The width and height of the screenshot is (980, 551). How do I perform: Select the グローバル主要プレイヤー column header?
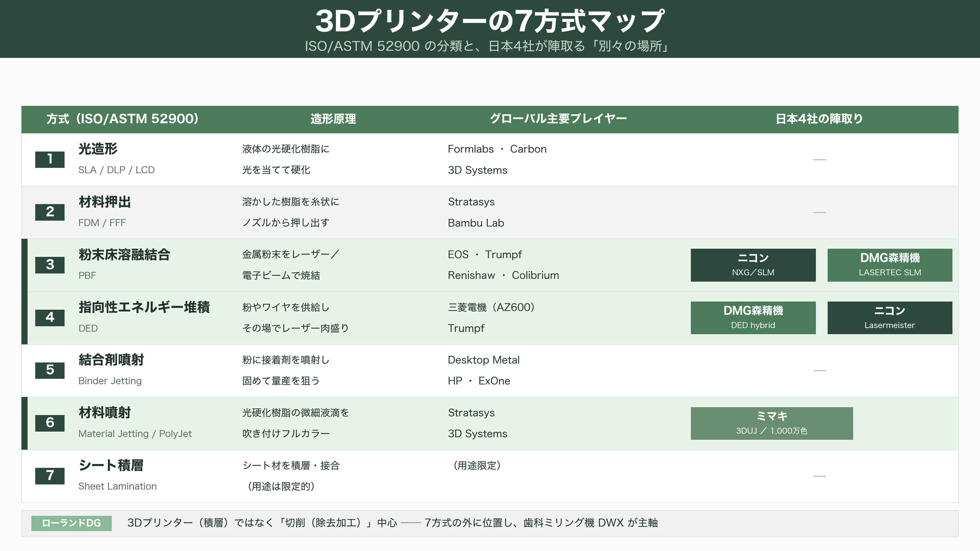point(558,119)
